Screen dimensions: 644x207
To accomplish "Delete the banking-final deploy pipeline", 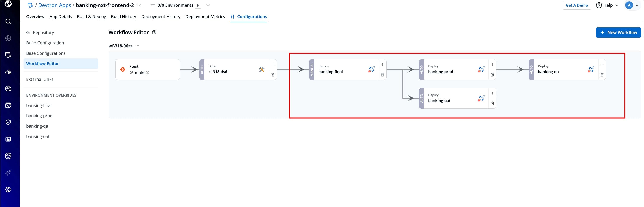I will [x=382, y=75].
